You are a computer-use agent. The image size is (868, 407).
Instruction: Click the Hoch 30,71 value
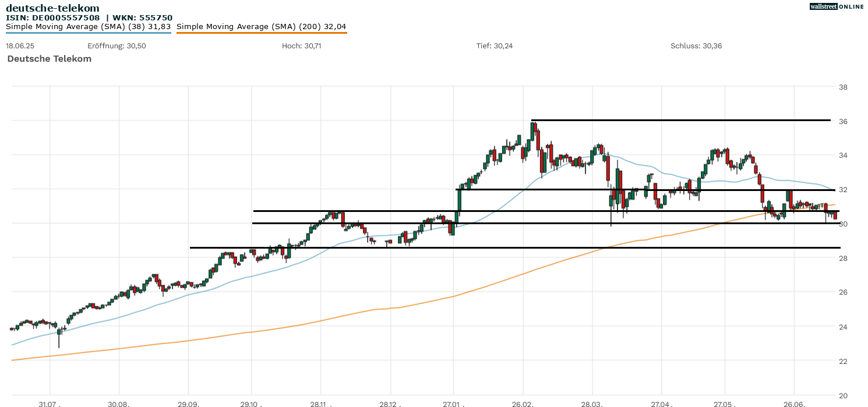301,46
